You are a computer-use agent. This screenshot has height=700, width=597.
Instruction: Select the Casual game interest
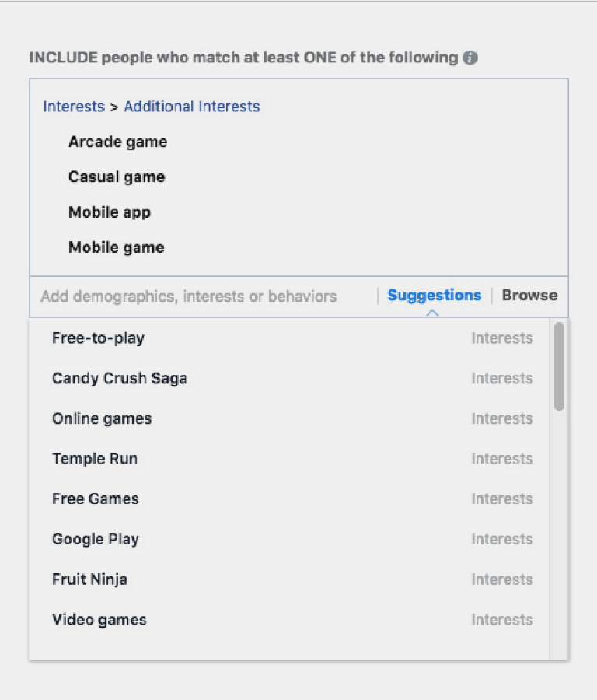tap(117, 177)
